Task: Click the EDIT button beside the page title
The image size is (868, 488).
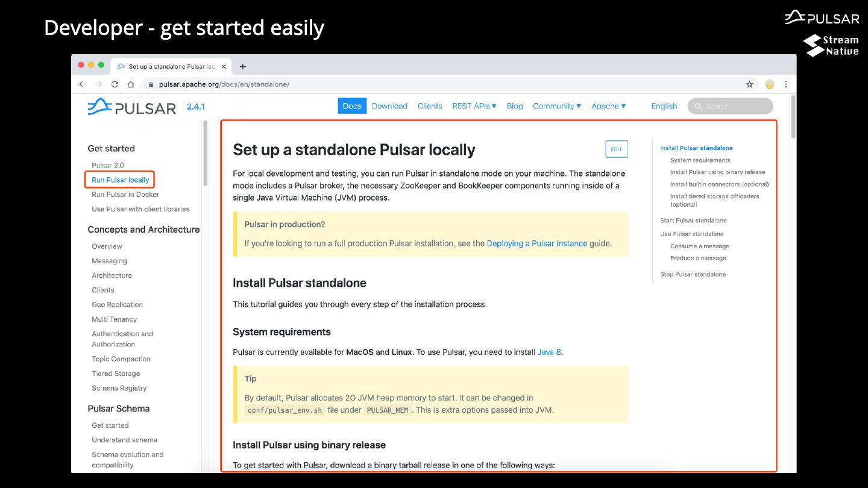Action: (x=617, y=149)
